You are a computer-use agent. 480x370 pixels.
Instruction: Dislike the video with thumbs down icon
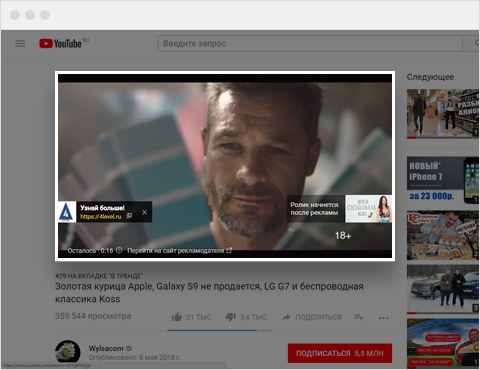tap(231, 317)
